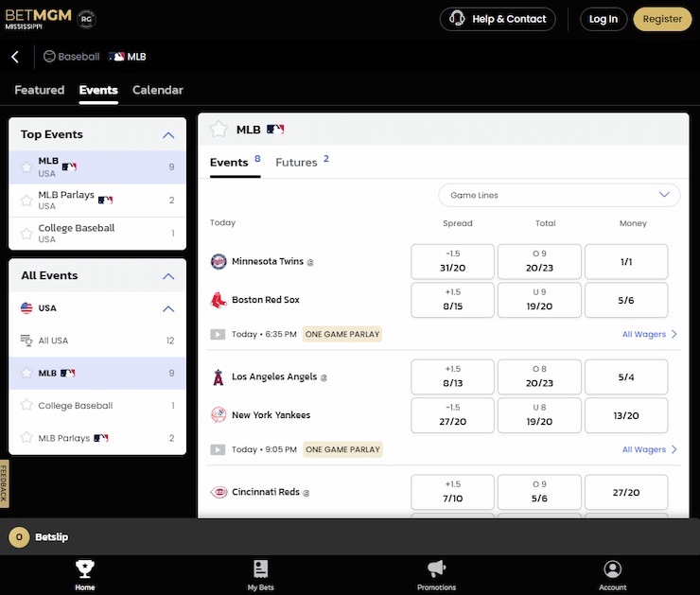Select Red Sox spread +1.5 at 8/15
This screenshot has width=700, height=595.
452,300
